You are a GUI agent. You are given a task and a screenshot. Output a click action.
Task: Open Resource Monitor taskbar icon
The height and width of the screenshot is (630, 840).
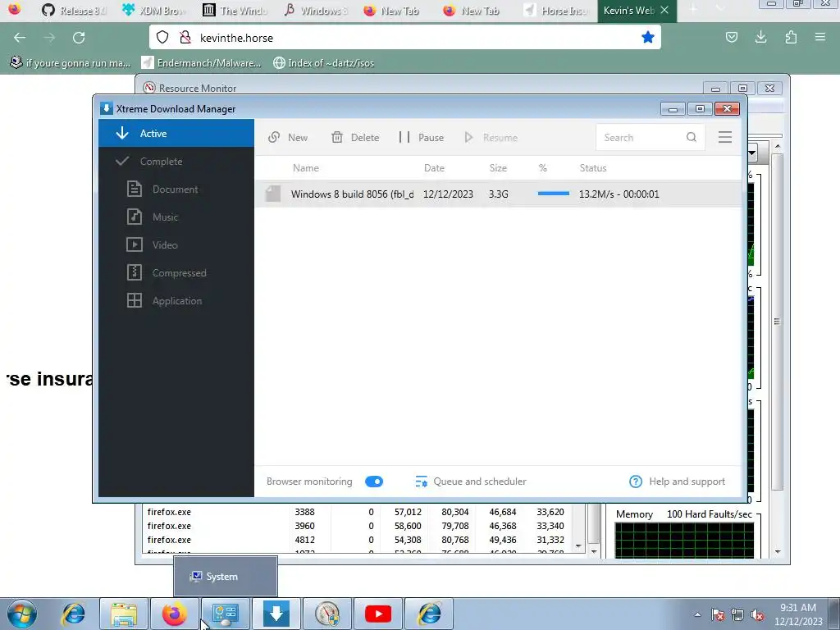coord(327,614)
